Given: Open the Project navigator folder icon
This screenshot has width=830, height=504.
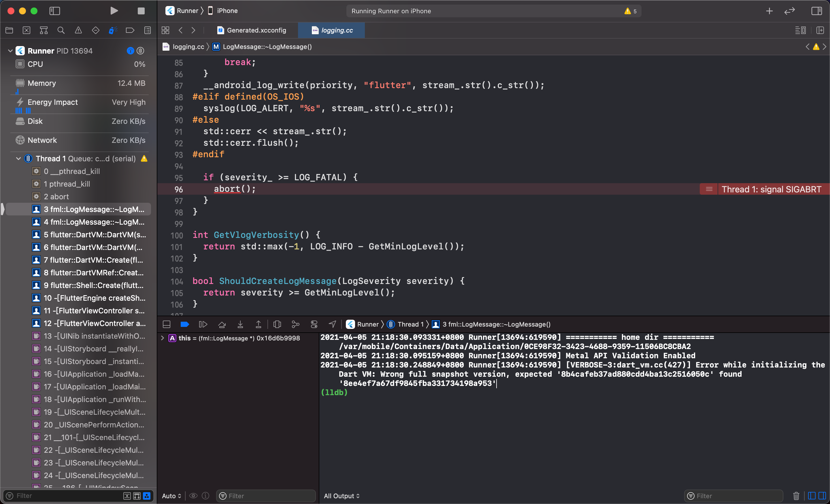Looking at the screenshot, I should coord(9,30).
